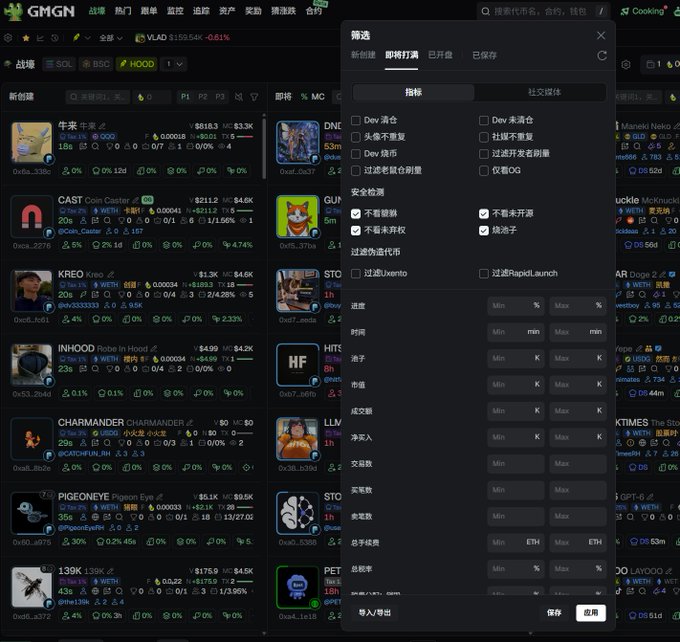Viewport: 680px width, 642px height.
Task: Select the 指标 segment tab
Action: (413, 92)
